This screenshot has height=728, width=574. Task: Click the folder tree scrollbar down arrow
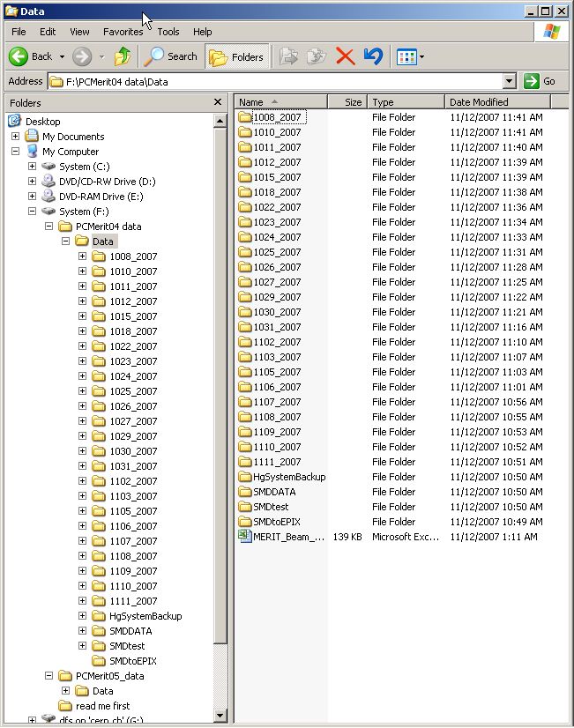(x=220, y=716)
